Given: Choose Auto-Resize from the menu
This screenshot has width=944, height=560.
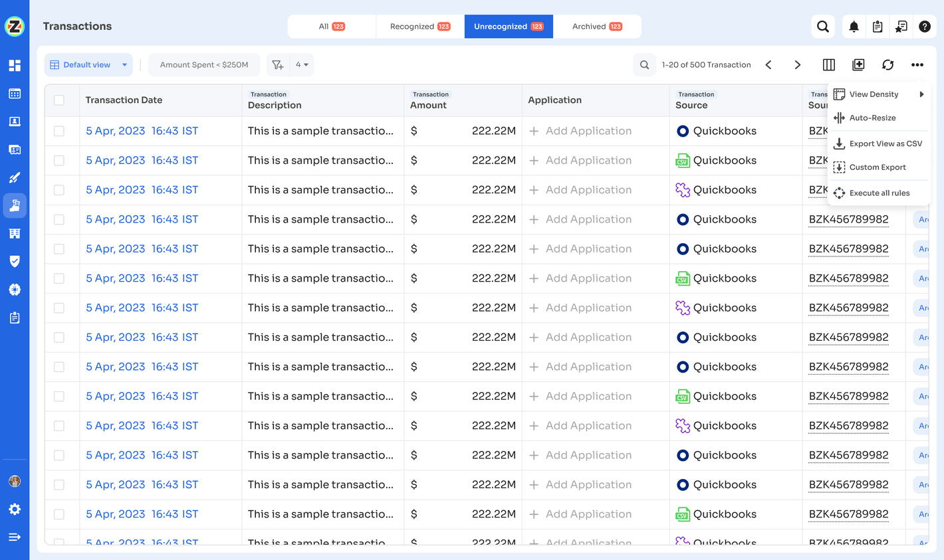Looking at the screenshot, I should click(879, 118).
